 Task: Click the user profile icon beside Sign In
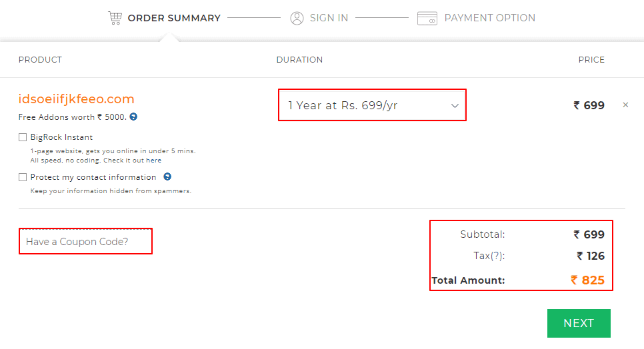[297, 18]
